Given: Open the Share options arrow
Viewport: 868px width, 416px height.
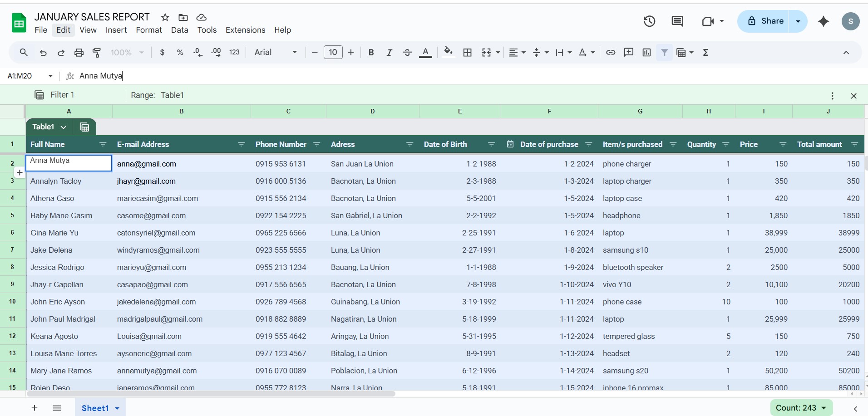Looking at the screenshot, I should [x=798, y=21].
